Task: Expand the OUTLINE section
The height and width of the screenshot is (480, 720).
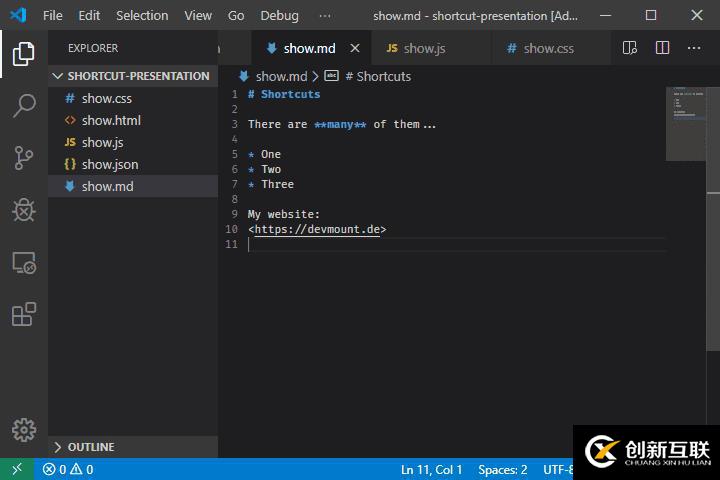Action: pos(133,447)
